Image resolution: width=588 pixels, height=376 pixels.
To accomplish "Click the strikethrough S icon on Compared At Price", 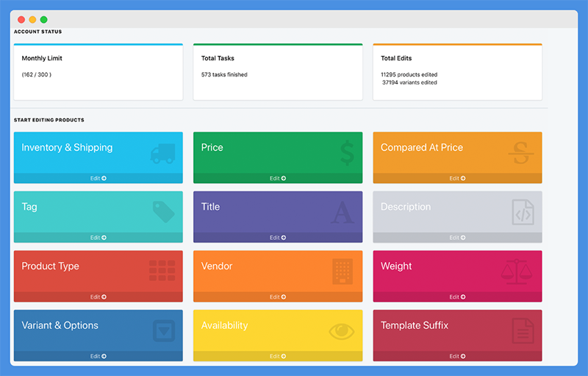I will (x=521, y=153).
